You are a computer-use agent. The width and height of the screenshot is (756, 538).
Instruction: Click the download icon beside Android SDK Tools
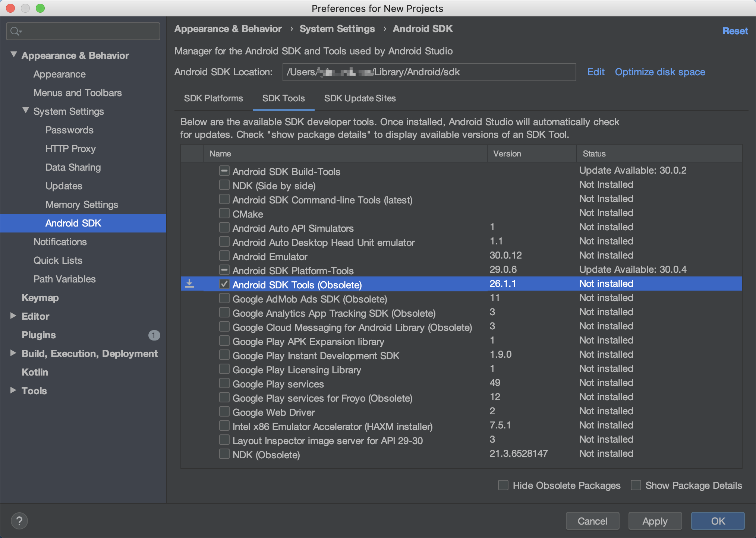pos(189,284)
